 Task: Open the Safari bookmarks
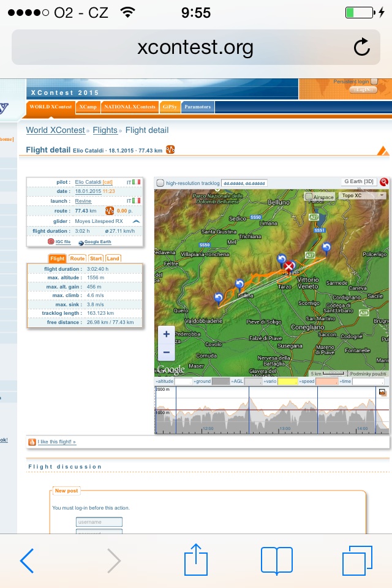276,560
